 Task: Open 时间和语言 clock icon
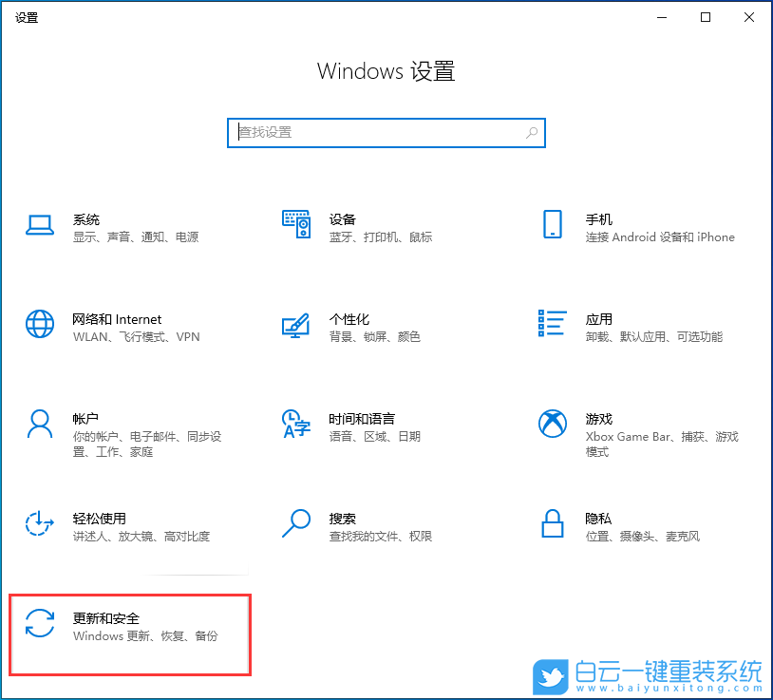point(296,425)
